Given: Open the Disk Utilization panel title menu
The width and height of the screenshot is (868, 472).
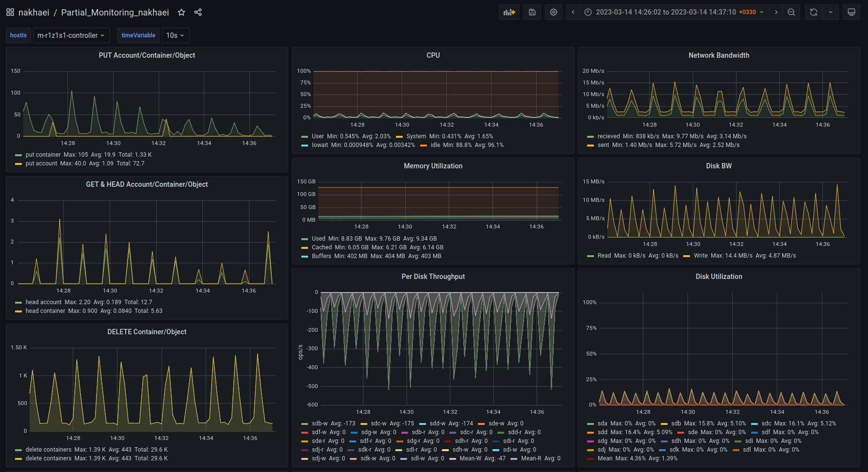Looking at the screenshot, I should (719, 277).
